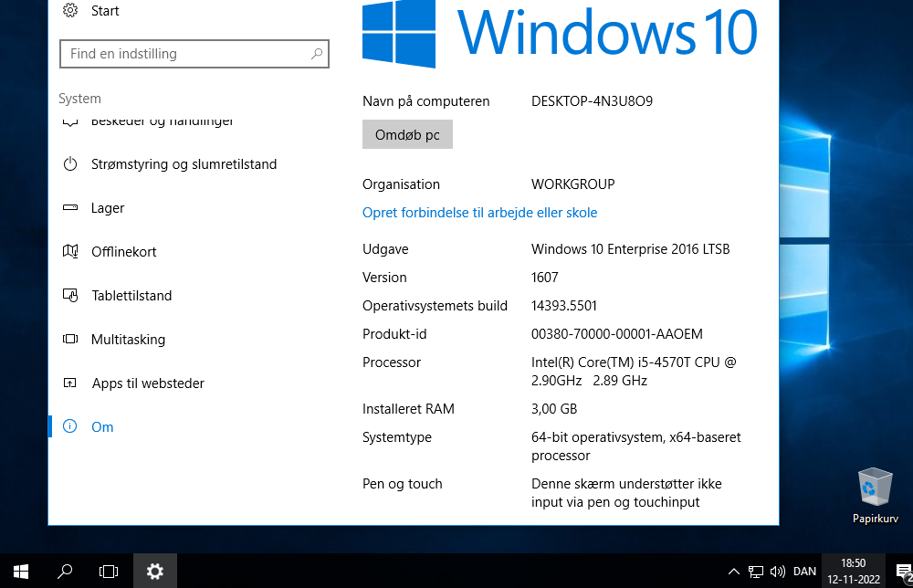The width and height of the screenshot is (913, 588).
Task: Open the Offlinekort settings page
Action: (x=124, y=251)
